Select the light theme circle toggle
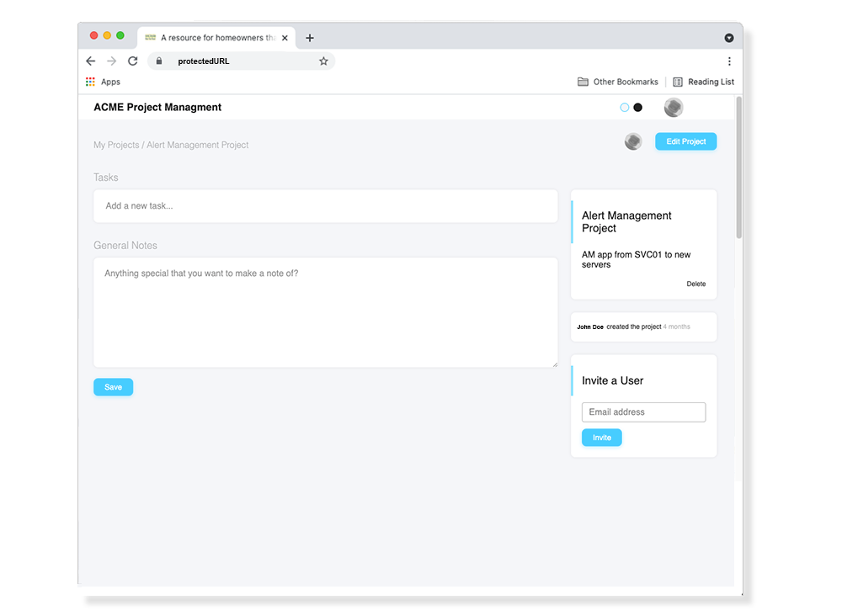The width and height of the screenshot is (842, 616). pyautogui.click(x=625, y=108)
